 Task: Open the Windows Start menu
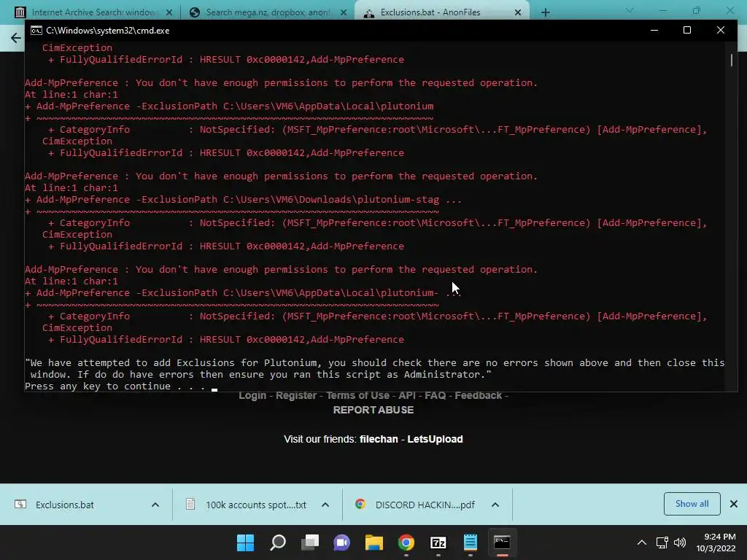click(246, 542)
